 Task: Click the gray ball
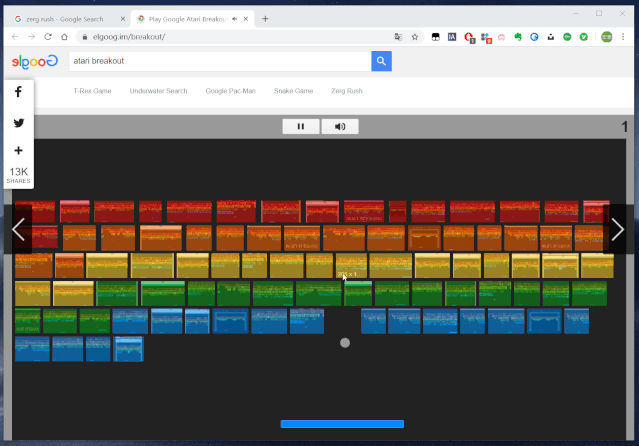[345, 343]
